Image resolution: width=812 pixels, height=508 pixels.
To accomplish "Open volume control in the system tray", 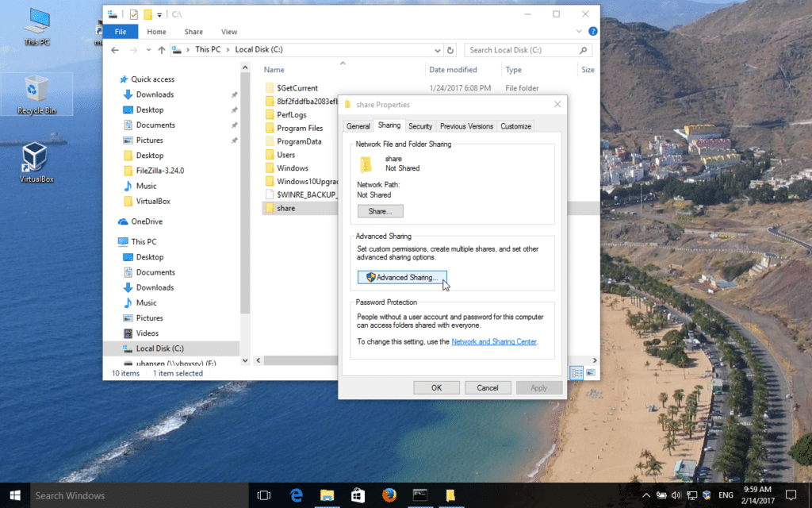I will click(x=676, y=495).
